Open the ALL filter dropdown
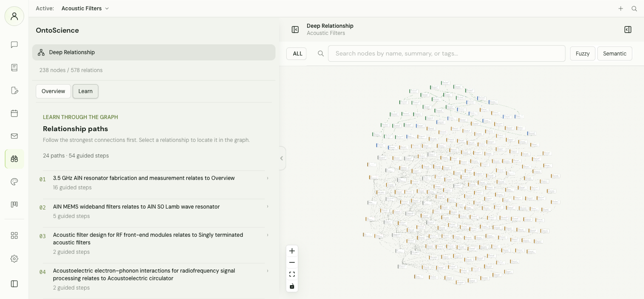The width and height of the screenshot is (644, 299). tap(297, 54)
